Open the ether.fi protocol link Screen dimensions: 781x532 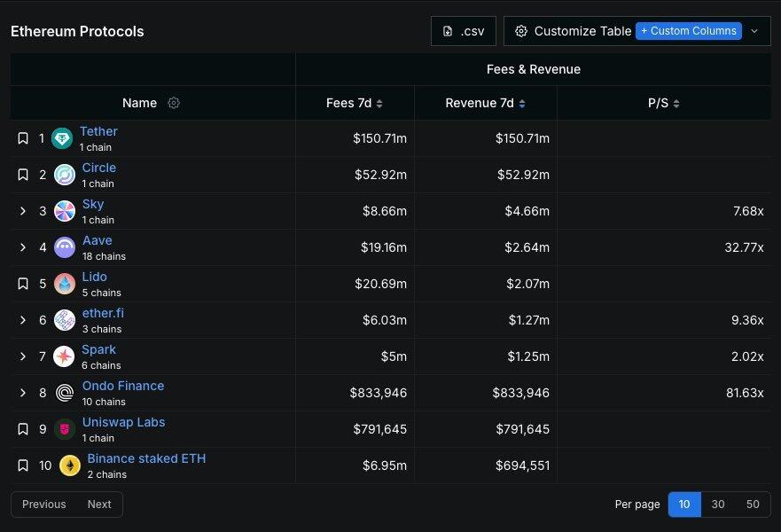pyautogui.click(x=103, y=313)
